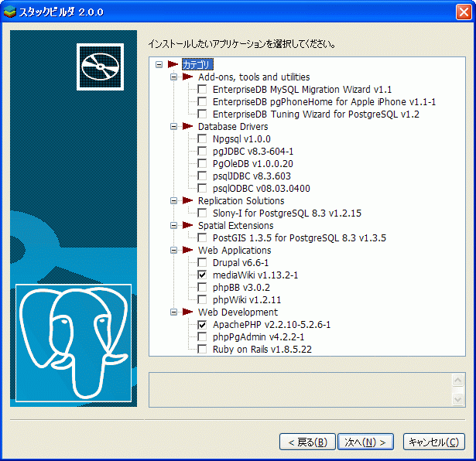The height and width of the screenshot is (461, 476).
Task: Close the Stack Builder window
Action: (x=464, y=12)
